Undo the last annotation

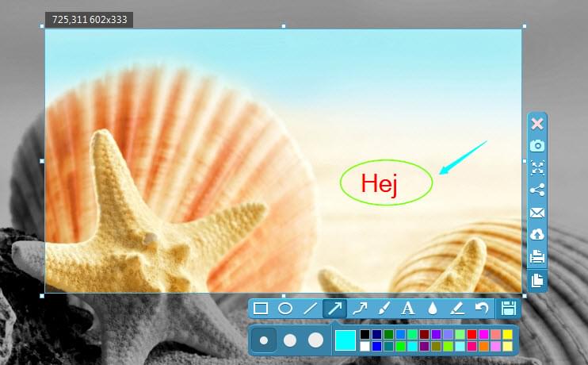[481, 309]
